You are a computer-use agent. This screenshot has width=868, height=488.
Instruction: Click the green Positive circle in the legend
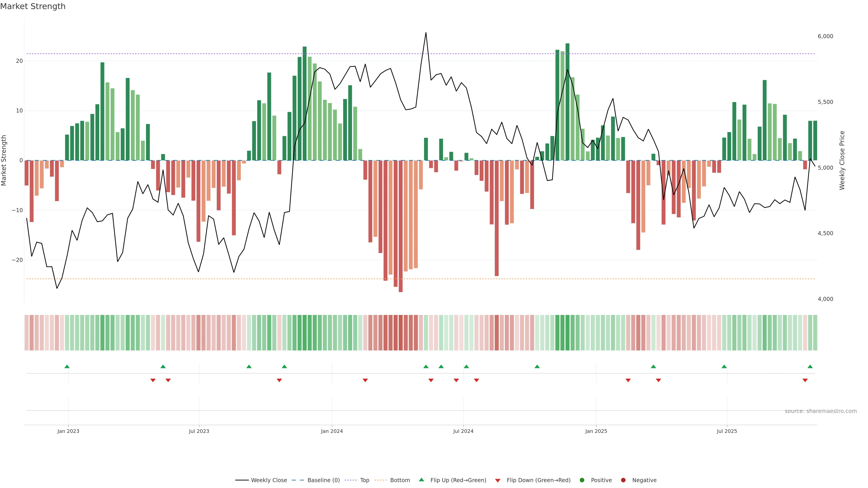pyautogui.click(x=582, y=480)
